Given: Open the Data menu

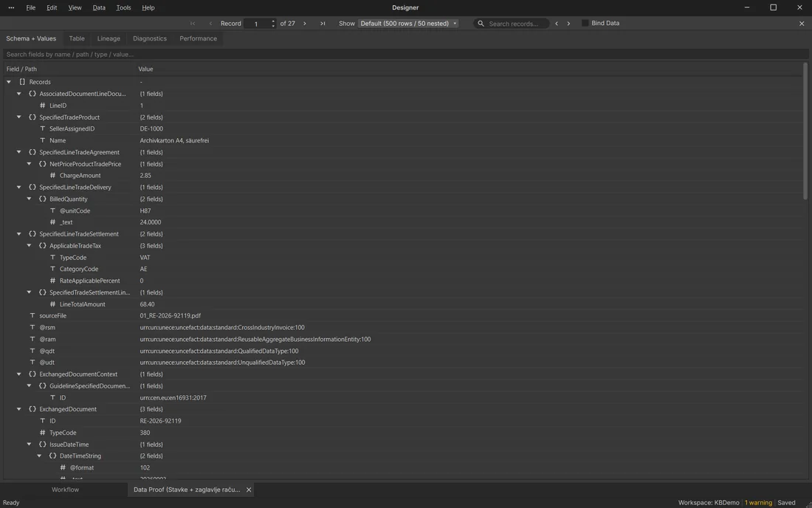Looking at the screenshot, I should click(x=99, y=8).
